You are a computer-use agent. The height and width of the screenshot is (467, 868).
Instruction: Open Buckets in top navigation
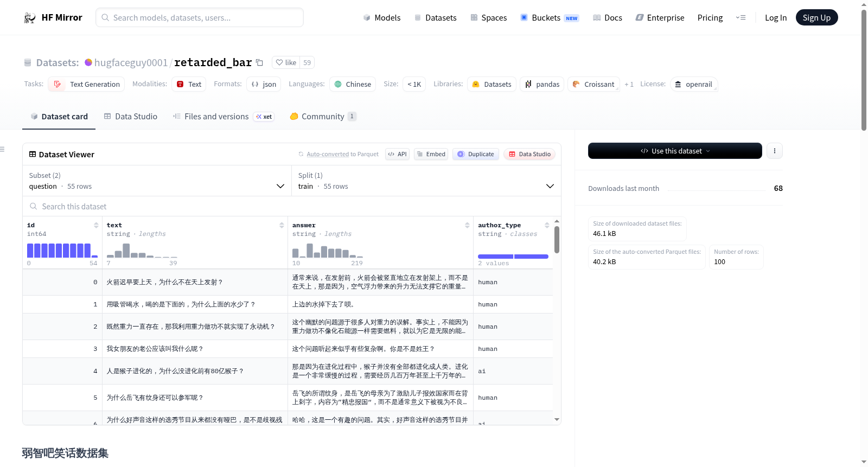[550, 18]
